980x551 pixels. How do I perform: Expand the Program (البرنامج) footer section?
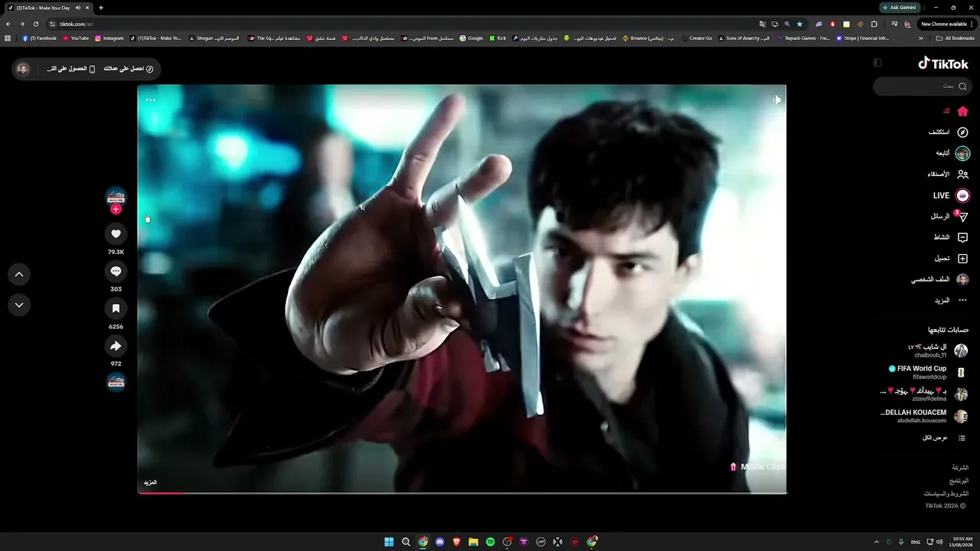pos(959,481)
